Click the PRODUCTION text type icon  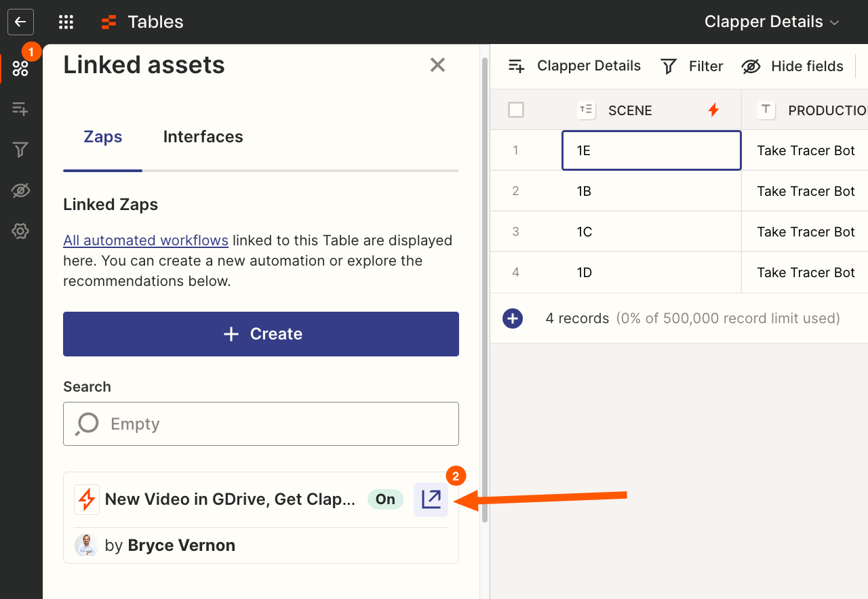[766, 110]
